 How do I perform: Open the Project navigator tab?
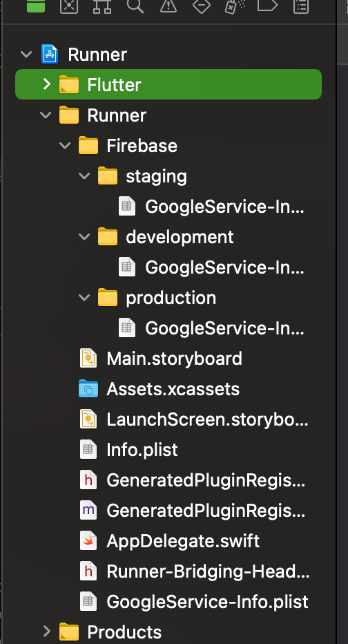click(36, 6)
